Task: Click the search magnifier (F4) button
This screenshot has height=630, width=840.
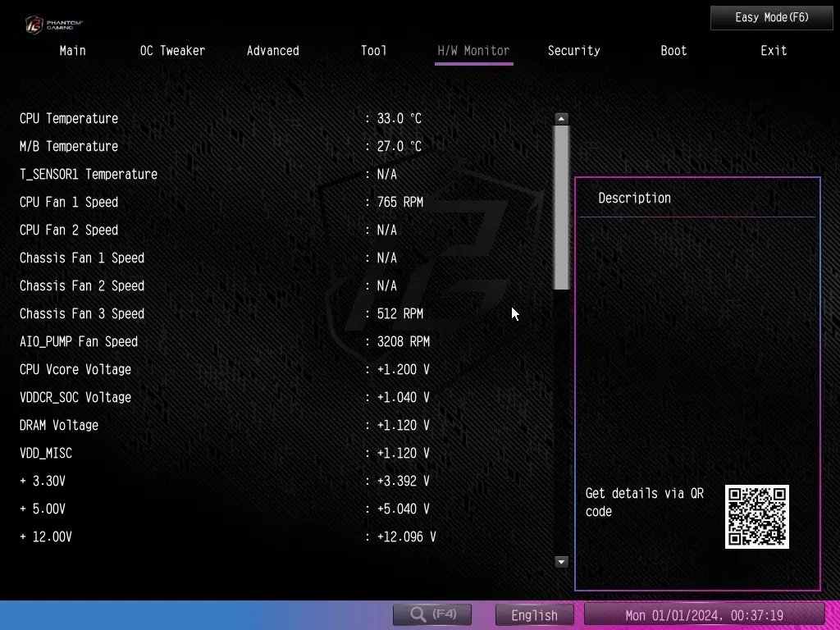Action: 432,614
